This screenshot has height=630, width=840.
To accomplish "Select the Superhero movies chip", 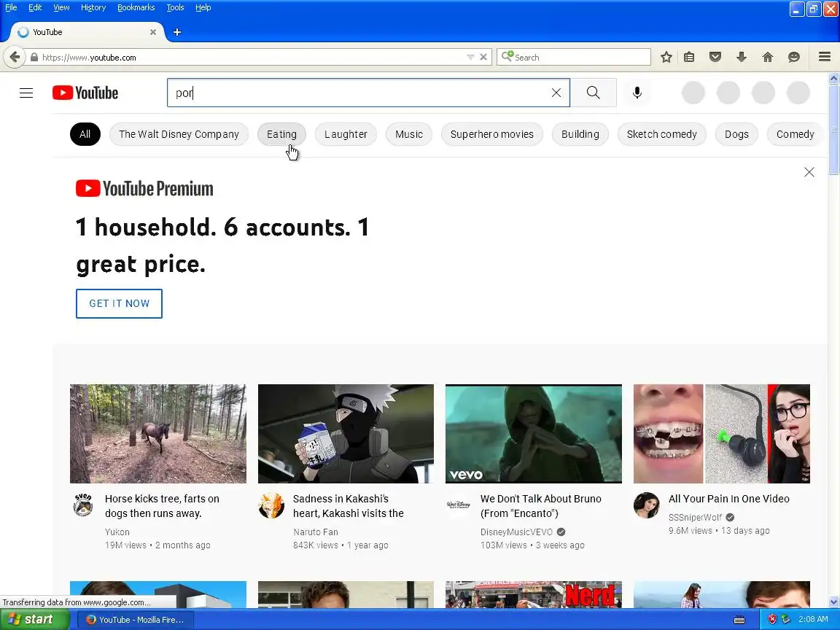I will [491, 134].
